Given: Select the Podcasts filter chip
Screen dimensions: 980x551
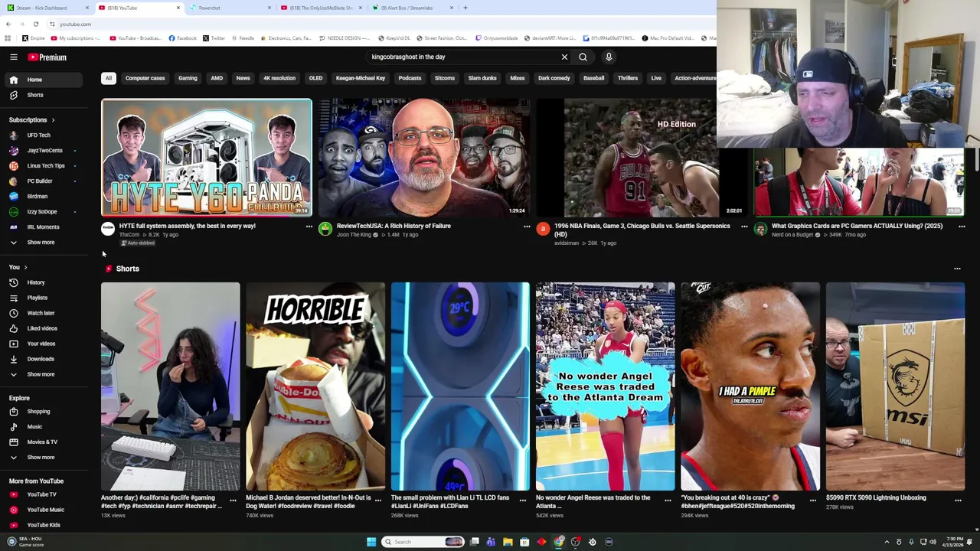Looking at the screenshot, I should [x=410, y=78].
